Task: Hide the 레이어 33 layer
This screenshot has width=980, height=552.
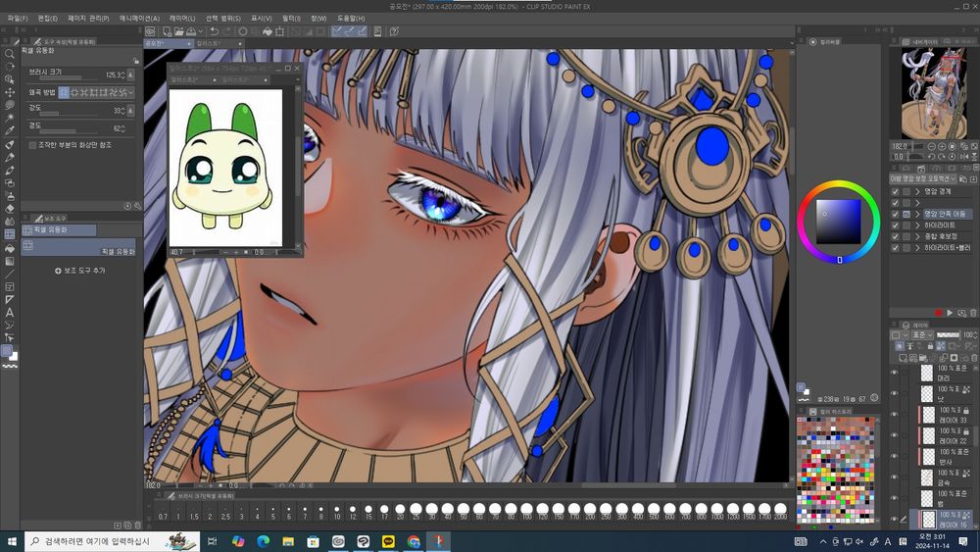Action: pyautogui.click(x=895, y=415)
